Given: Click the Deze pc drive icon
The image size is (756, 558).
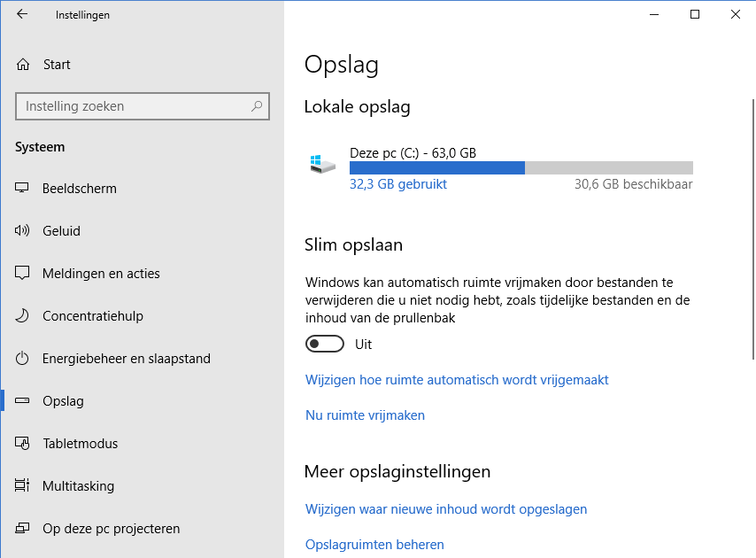Looking at the screenshot, I should coord(322,165).
